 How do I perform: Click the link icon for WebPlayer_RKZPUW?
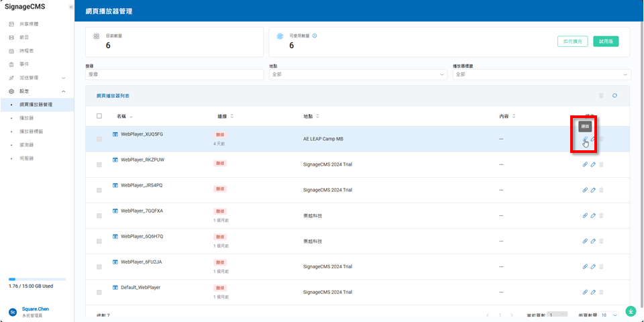(585, 164)
